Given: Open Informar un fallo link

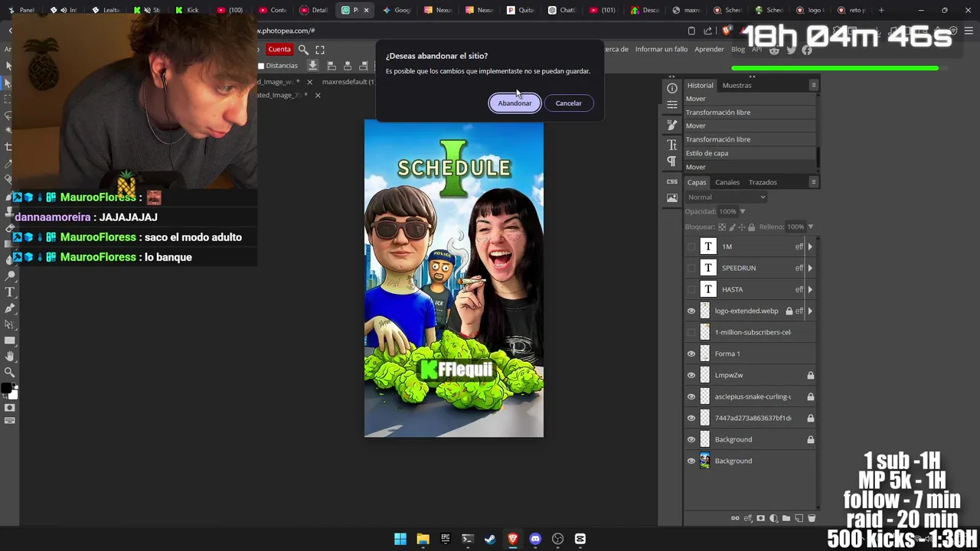Looking at the screenshot, I should pyautogui.click(x=661, y=50).
